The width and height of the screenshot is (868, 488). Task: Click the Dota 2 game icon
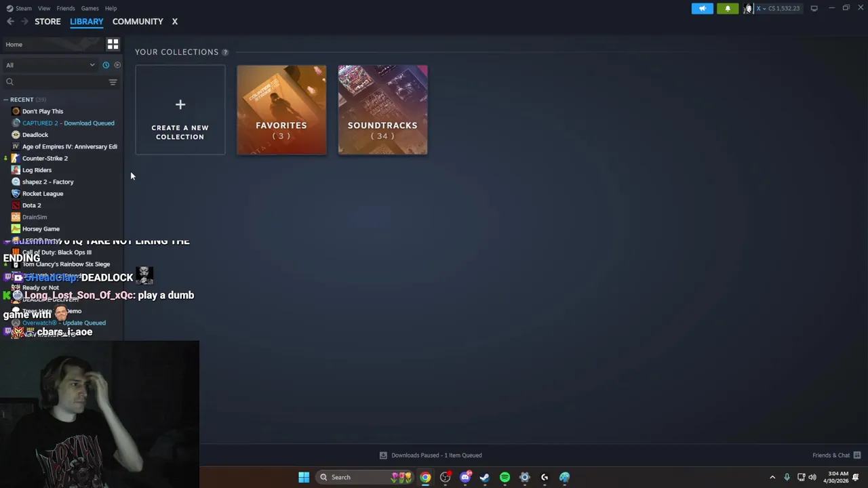click(x=16, y=205)
